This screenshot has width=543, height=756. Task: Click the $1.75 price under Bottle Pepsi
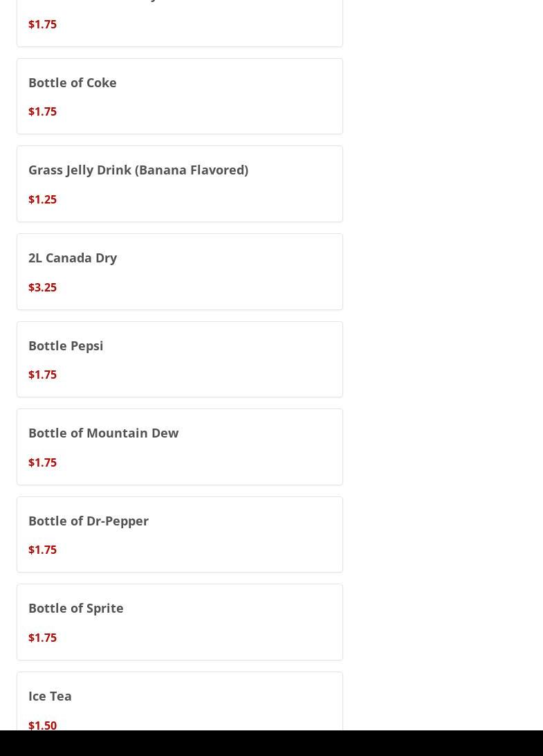(42, 375)
